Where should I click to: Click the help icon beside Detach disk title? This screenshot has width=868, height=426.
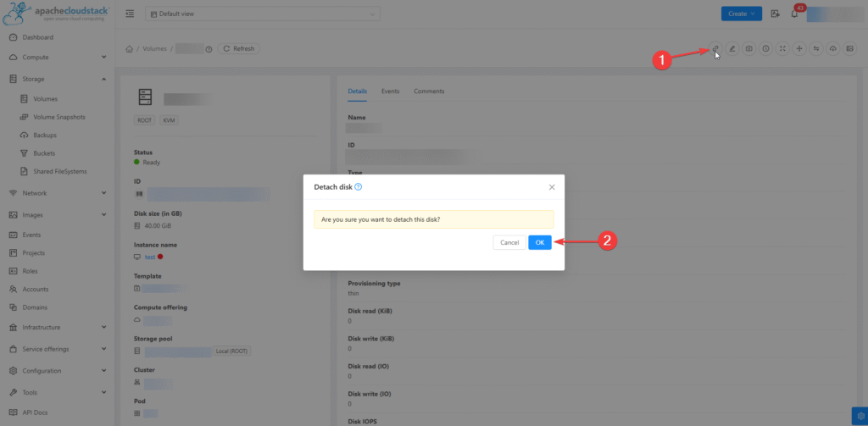coord(359,186)
